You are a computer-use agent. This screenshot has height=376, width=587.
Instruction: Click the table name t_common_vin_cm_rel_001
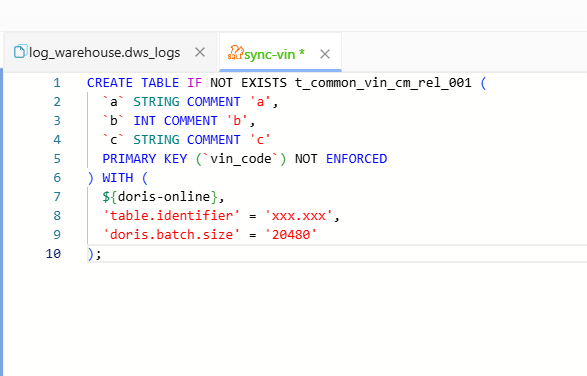383,83
